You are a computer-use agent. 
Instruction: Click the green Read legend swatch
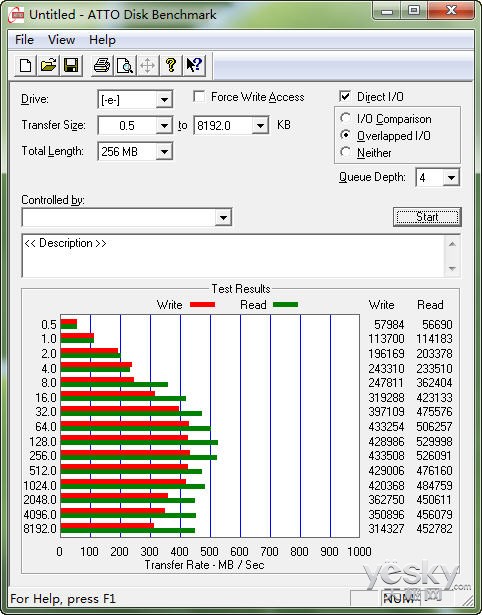tap(285, 304)
